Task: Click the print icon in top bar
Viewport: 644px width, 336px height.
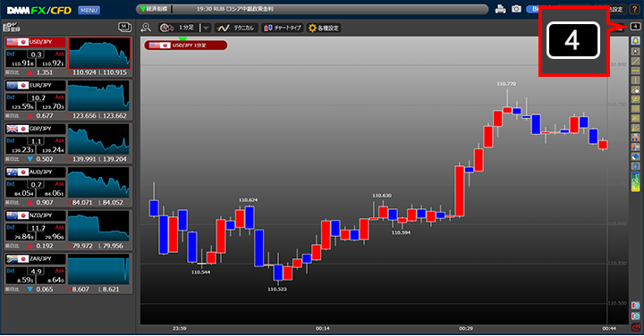Action: (500, 9)
